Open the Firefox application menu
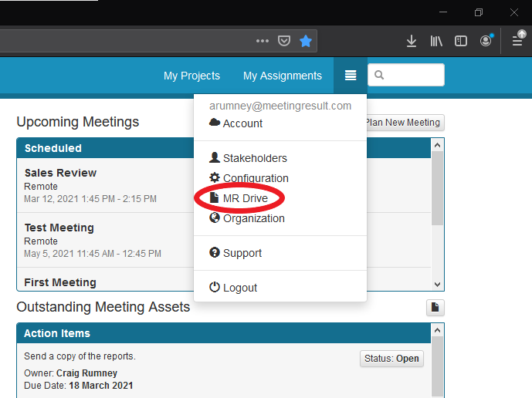Viewport: 532px width, 398px height. (x=517, y=41)
